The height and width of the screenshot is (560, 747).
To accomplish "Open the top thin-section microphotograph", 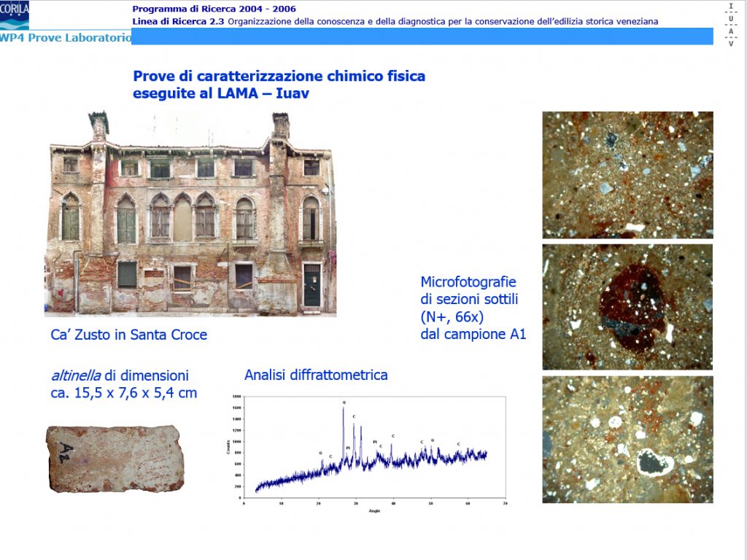I will (627, 175).
